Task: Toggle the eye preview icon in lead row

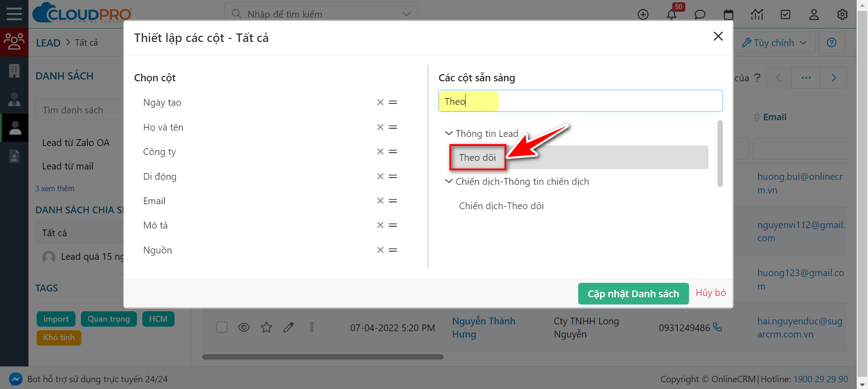Action: 244,327
